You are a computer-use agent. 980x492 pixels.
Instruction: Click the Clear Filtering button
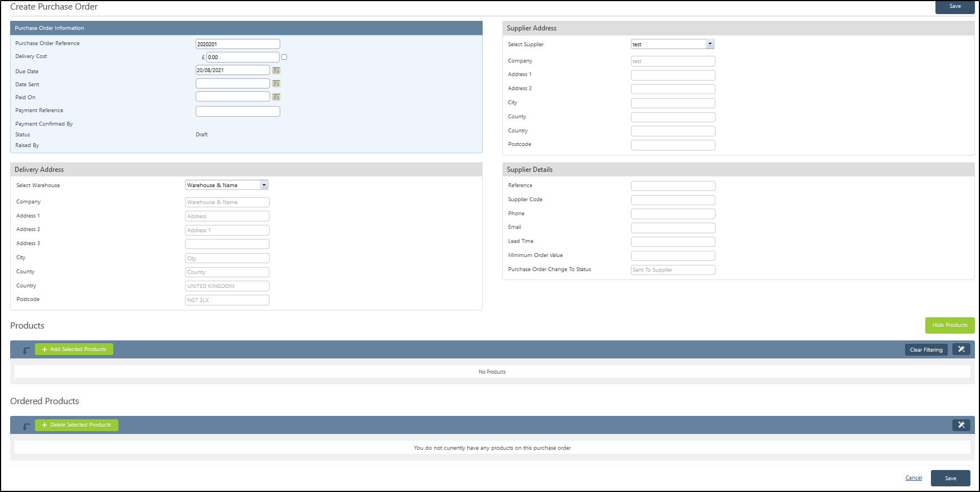[926, 350]
